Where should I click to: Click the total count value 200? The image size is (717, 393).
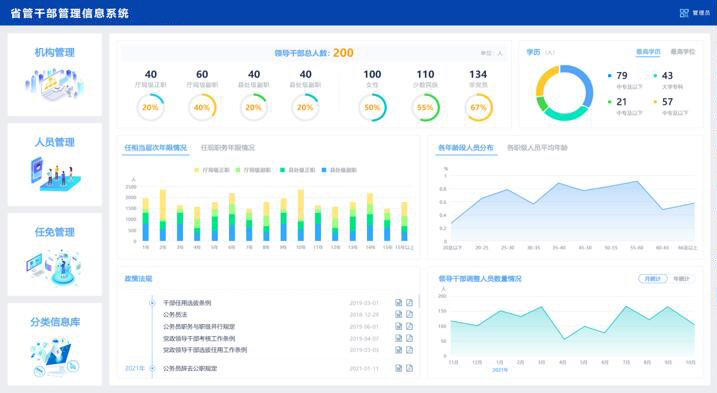coord(343,53)
